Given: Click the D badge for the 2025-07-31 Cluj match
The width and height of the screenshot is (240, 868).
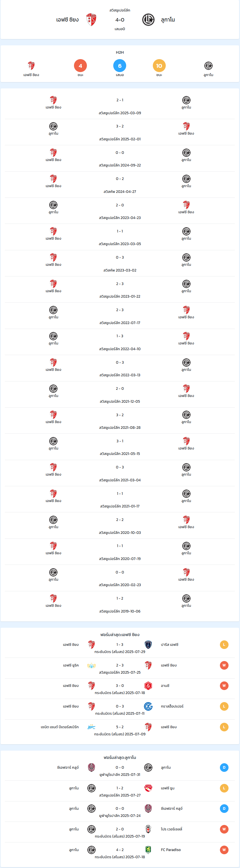Looking at the screenshot, I should coord(224,767).
